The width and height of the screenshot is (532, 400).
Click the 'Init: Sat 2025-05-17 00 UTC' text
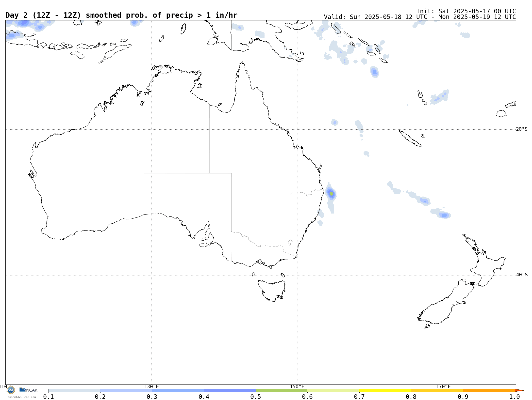pyautogui.click(x=466, y=11)
